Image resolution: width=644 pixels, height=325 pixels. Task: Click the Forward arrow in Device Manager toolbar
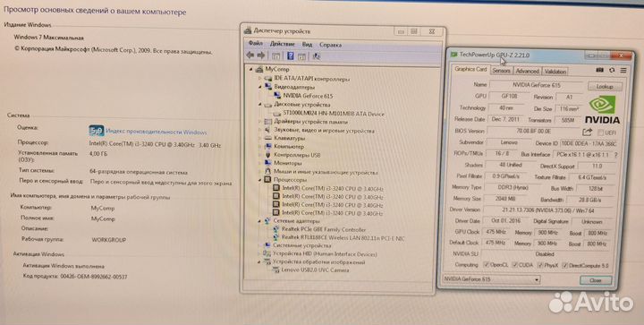[260, 56]
